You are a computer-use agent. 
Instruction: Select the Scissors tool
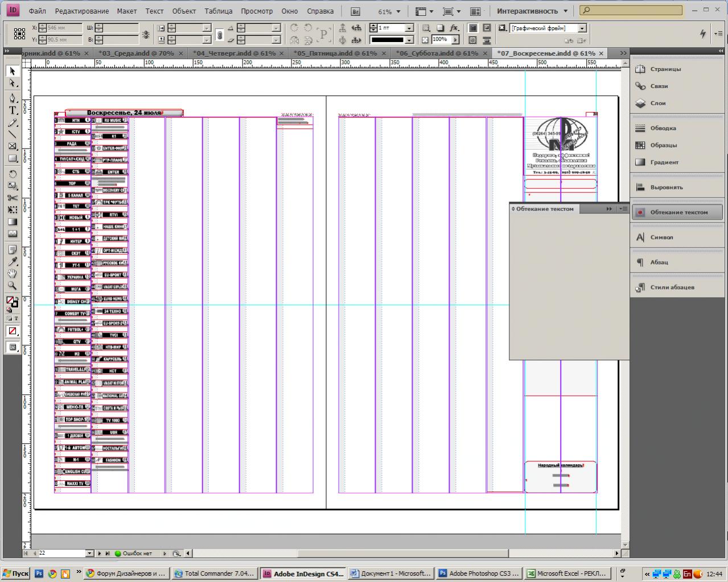point(13,197)
